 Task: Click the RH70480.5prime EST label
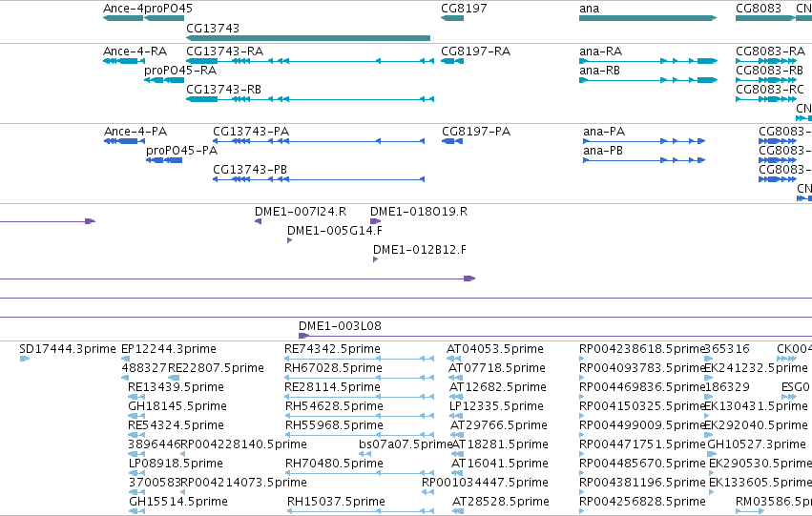[334, 464]
